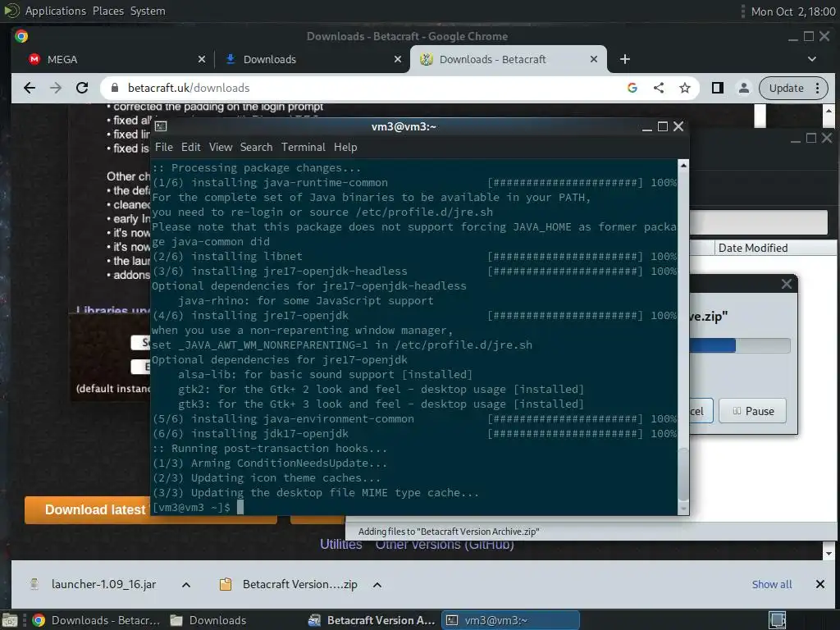
Task: Close the Downloads tab
Action: (398, 59)
